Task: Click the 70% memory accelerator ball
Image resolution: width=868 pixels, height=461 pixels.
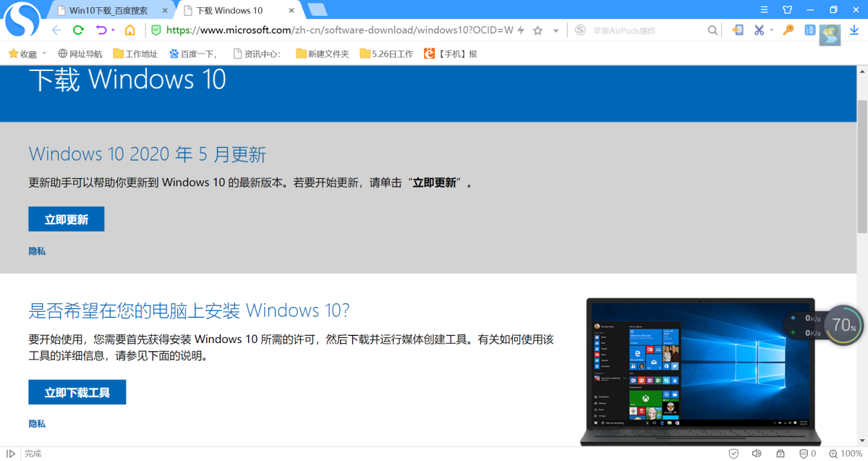Action: click(x=843, y=325)
